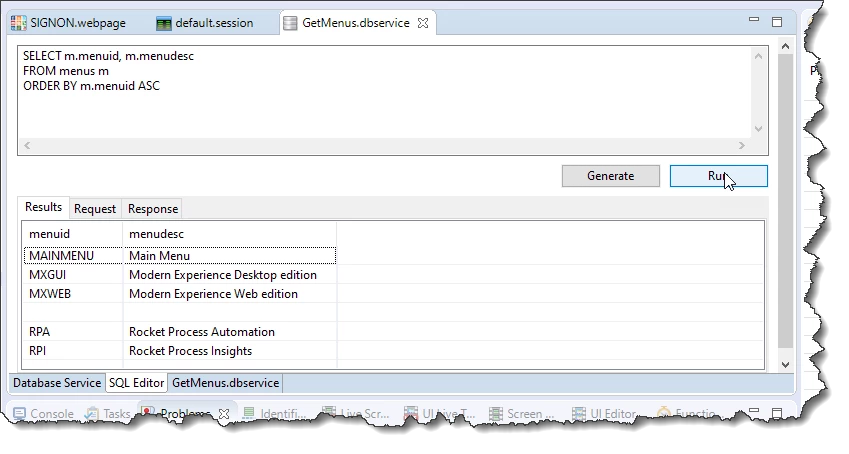Open the Console view tab
849x454 pixels.
pyautogui.click(x=44, y=414)
